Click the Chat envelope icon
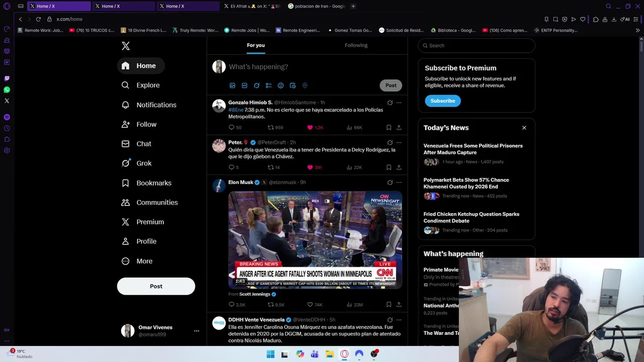The image size is (644, 362). click(125, 144)
